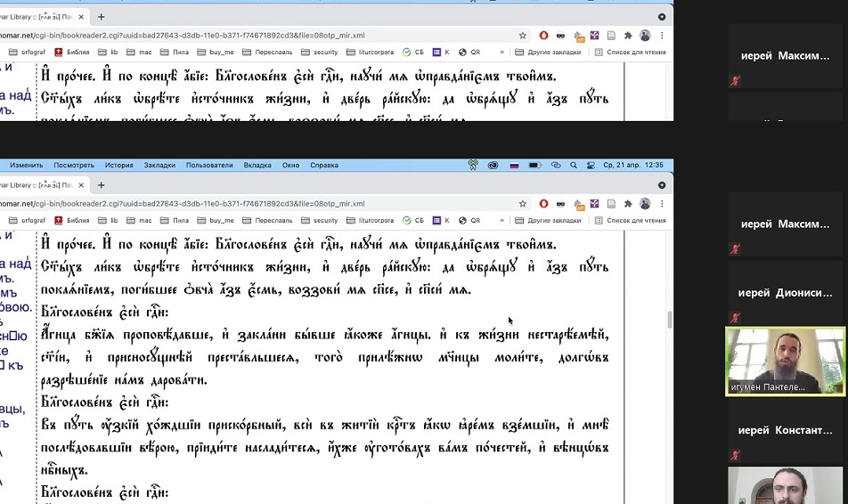Open Spotlight search magnifier in macOS menu bar
Viewport: 848px width, 504px height.
(573, 165)
